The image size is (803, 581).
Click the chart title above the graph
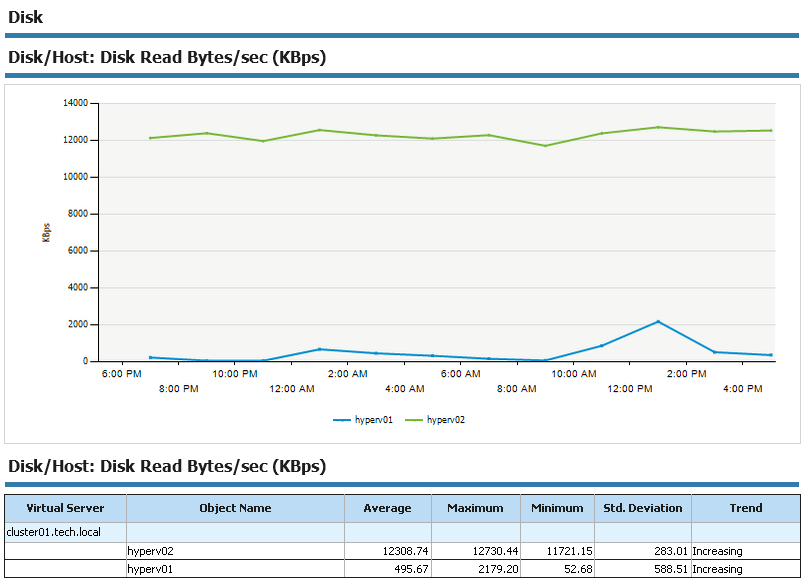(167, 57)
